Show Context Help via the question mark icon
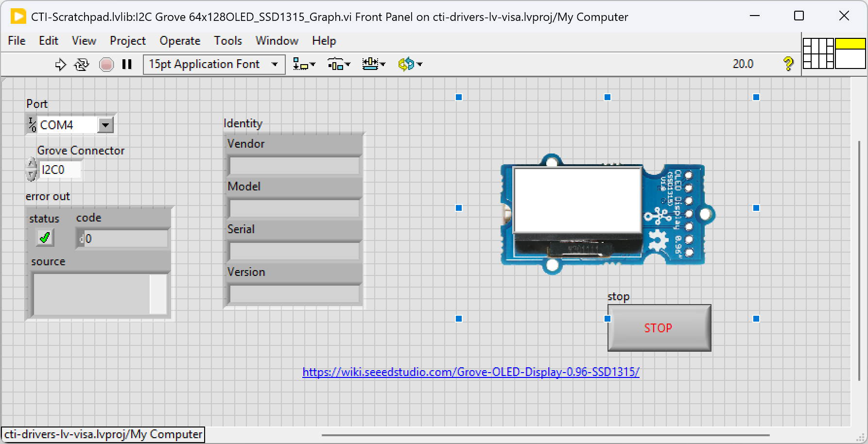868x444 pixels. point(788,64)
